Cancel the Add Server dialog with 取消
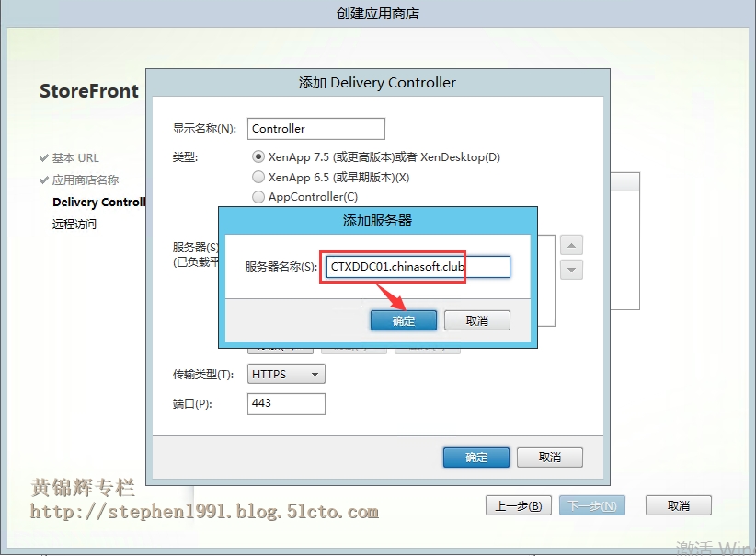The height and width of the screenshot is (556, 756). point(476,320)
